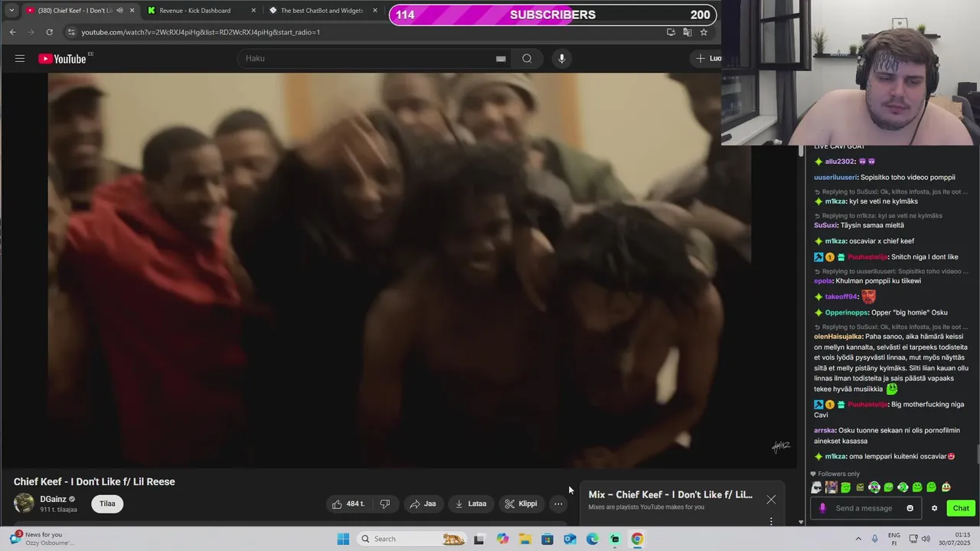Click username olenHaisujalka in chat

tap(838, 337)
